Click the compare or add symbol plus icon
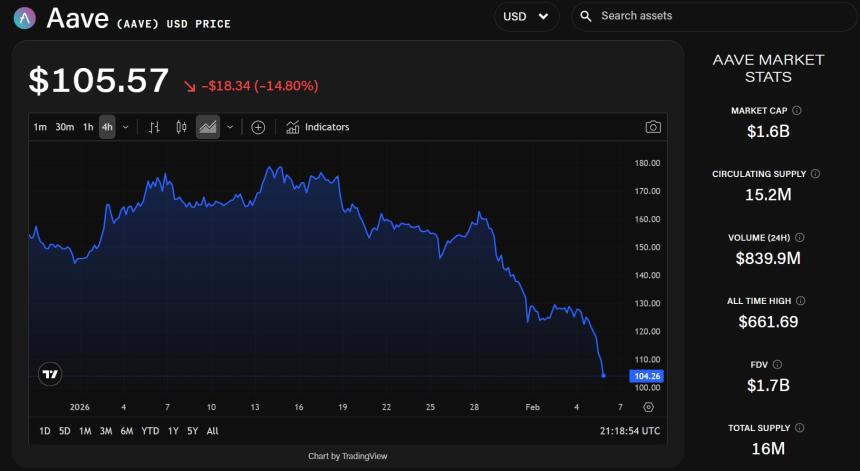The width and height of the screenshot is (860, 471). pos(258,127)
